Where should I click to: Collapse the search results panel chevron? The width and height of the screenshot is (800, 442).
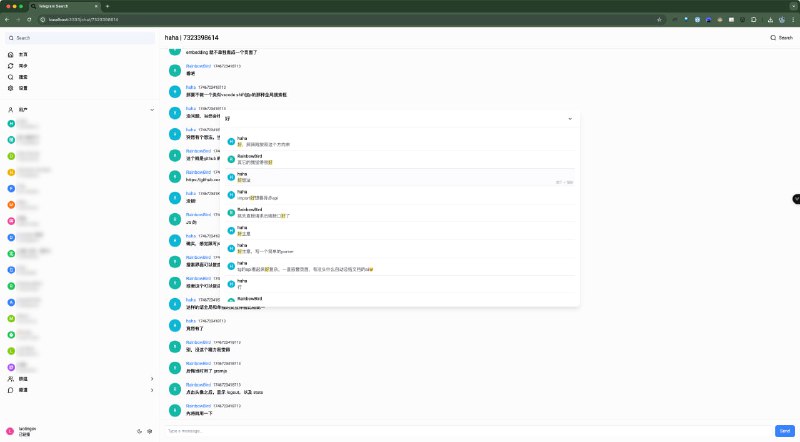tap(570, 119)
